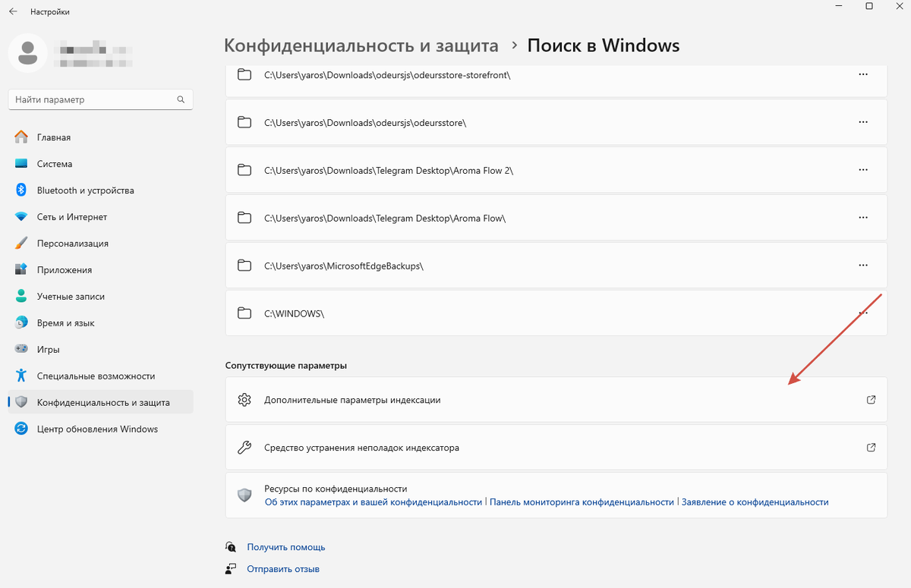
Task: Click the folder icon for C:\WINDOWS\
Action: tap(244, 313)
